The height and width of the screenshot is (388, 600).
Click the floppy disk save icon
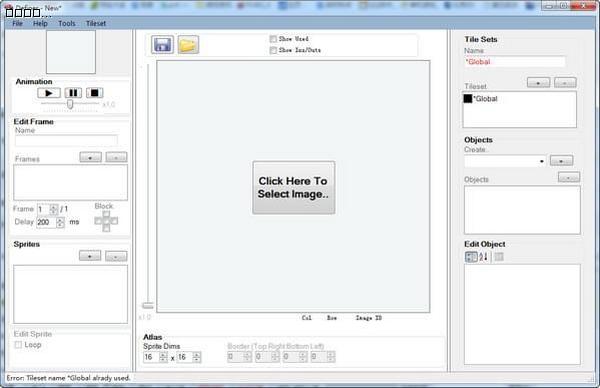pos(162,45)
